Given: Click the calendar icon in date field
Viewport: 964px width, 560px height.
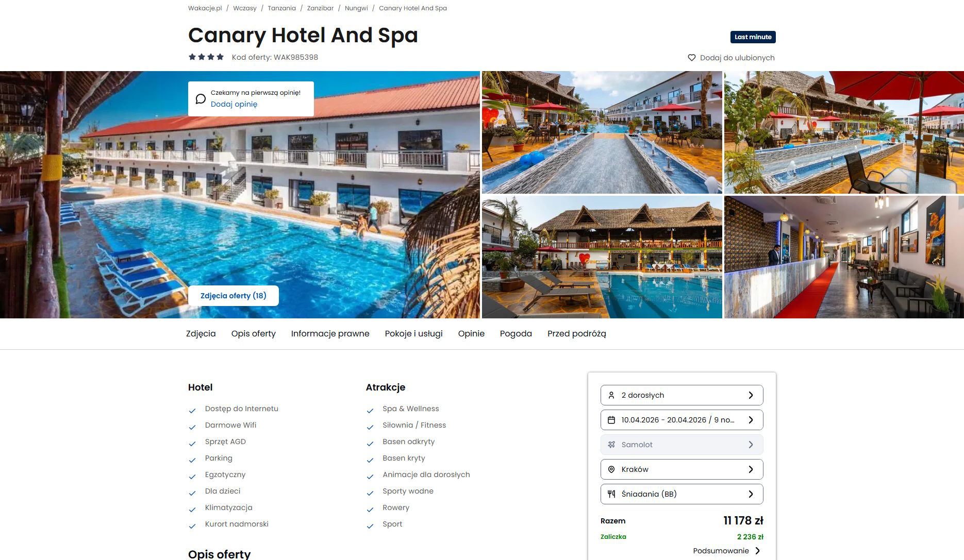Looking at the screenshot, I should point(611,420).
